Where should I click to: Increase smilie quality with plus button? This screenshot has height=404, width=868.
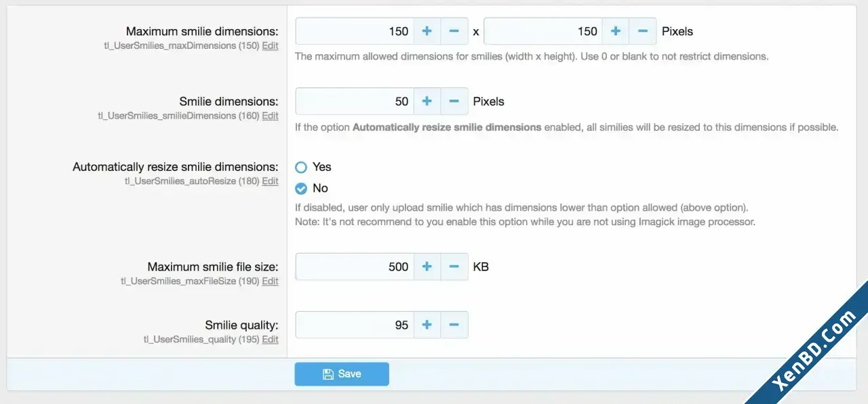(x=427, y=325)
